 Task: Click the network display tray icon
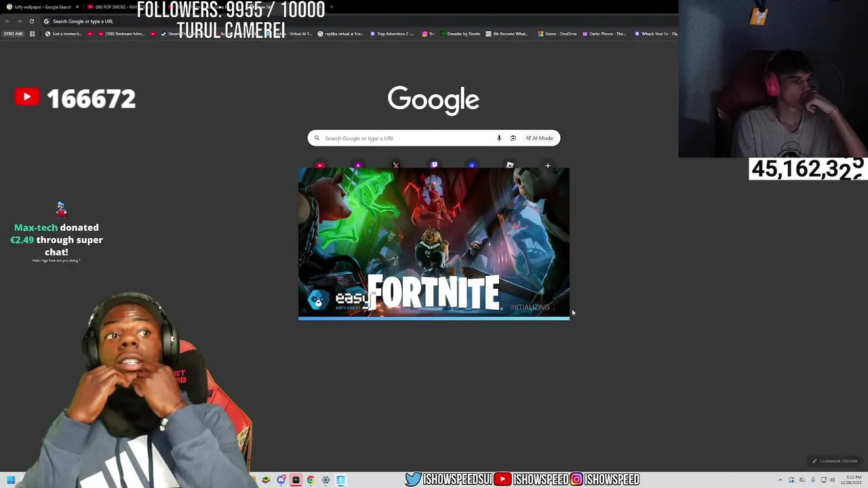pyautogui.click(x=823, y=480)
